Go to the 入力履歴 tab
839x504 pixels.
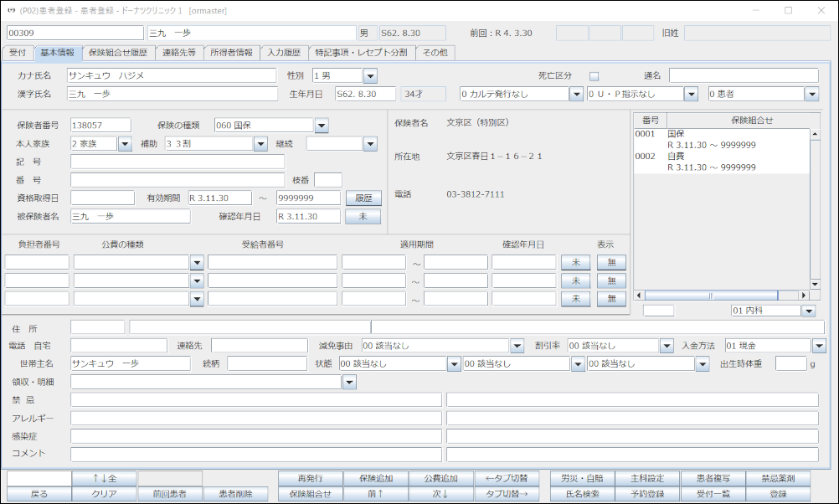pos(284,53)
